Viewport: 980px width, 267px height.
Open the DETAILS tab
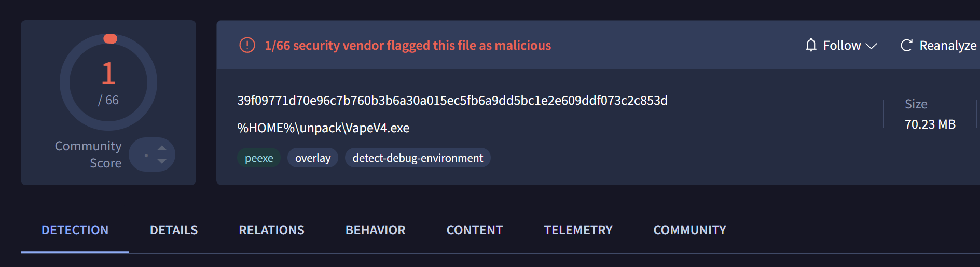174,230
